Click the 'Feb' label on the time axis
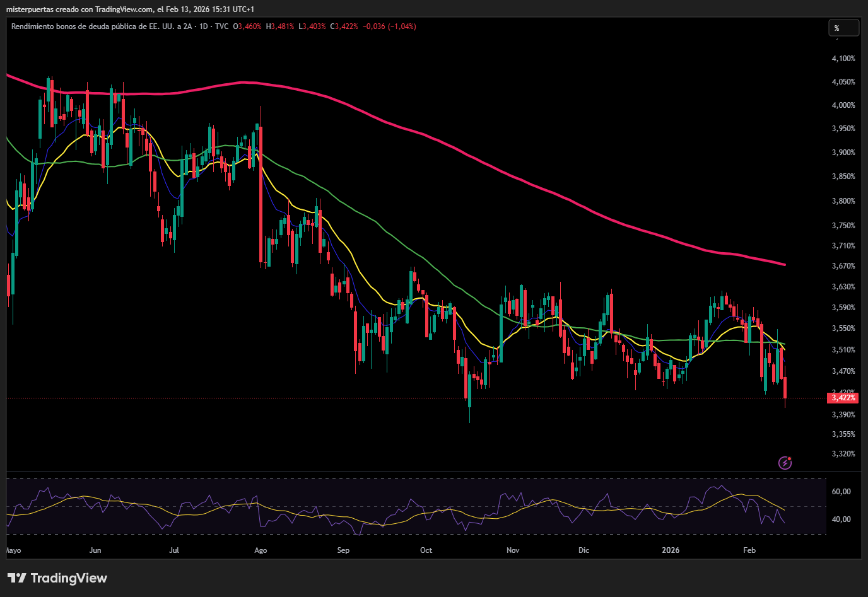 [749, 550]
